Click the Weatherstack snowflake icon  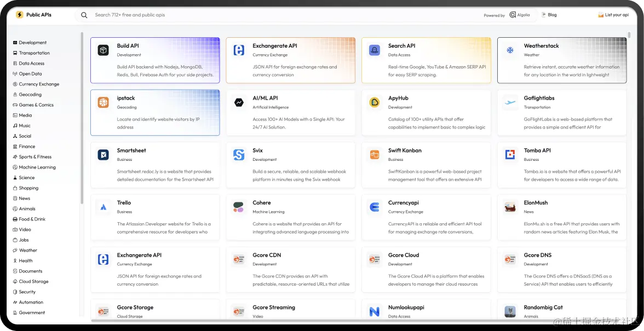510,50
